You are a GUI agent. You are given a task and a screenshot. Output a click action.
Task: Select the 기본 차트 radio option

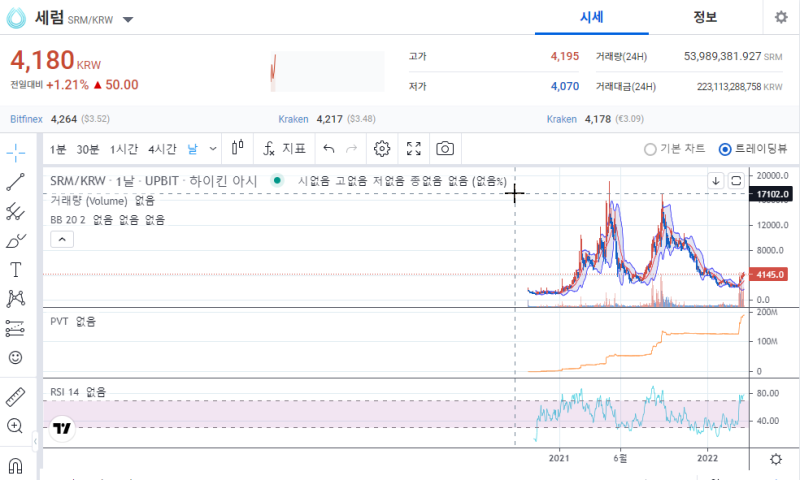674,149
